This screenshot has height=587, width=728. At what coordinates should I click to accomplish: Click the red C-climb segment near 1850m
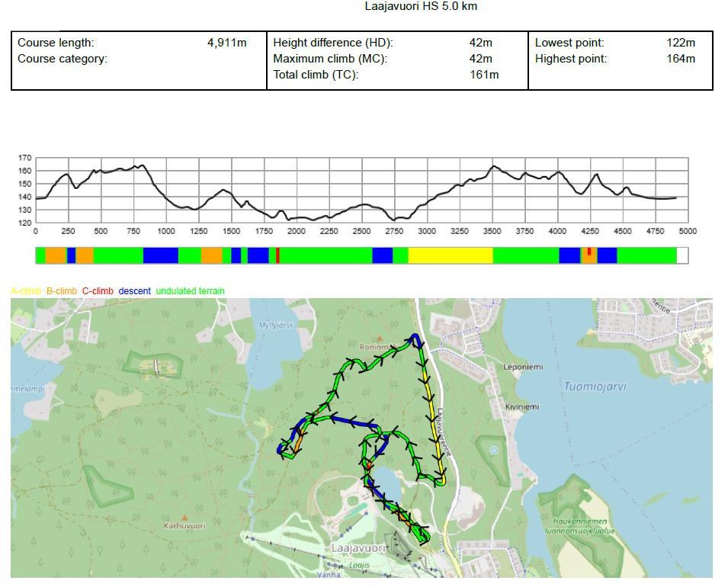point(277,255)
